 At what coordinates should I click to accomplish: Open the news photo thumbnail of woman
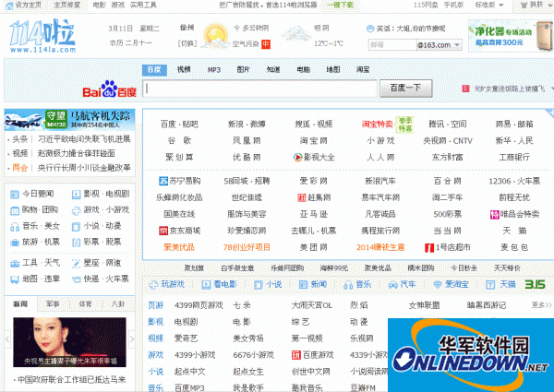(69, 342)
